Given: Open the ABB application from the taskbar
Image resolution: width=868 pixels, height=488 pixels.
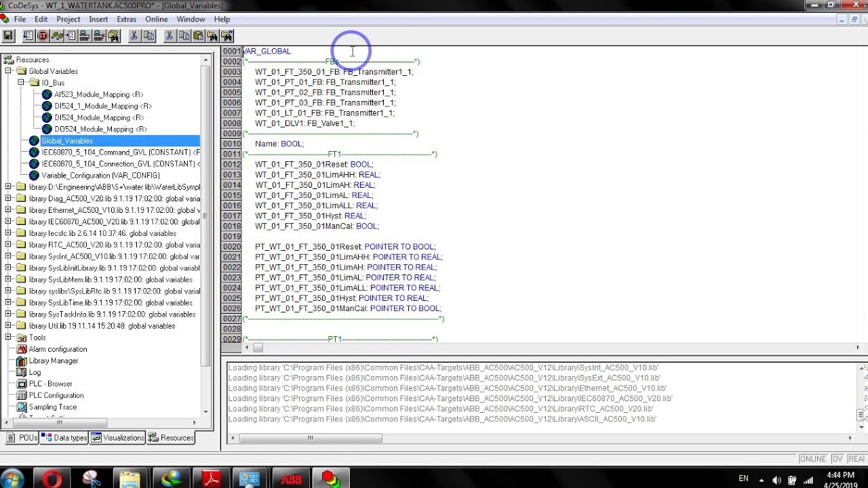Looking at the screenshot, I should pyautogui.click(x=291, y=479).
